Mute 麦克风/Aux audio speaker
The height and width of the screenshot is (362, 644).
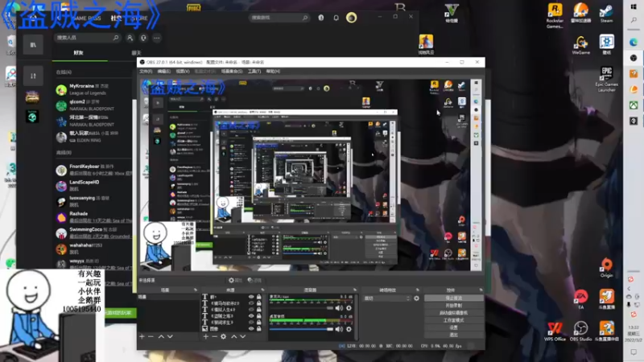339,308
